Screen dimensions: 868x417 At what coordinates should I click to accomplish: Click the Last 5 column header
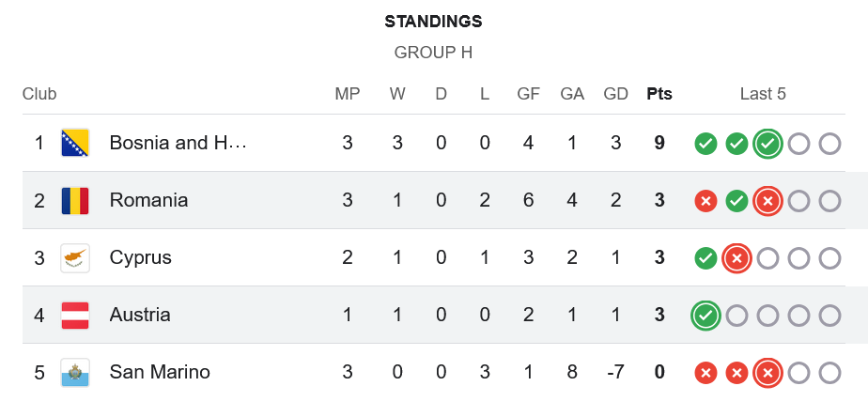(x=763, y=94)
